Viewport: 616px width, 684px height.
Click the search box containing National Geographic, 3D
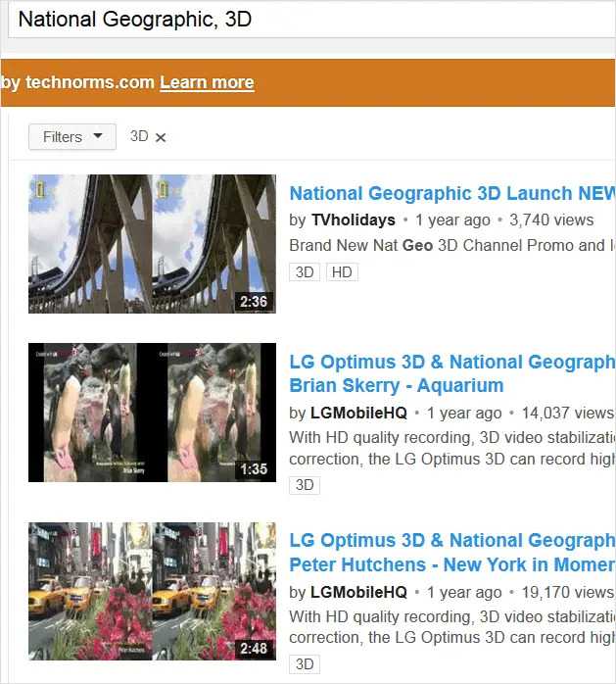311,20
